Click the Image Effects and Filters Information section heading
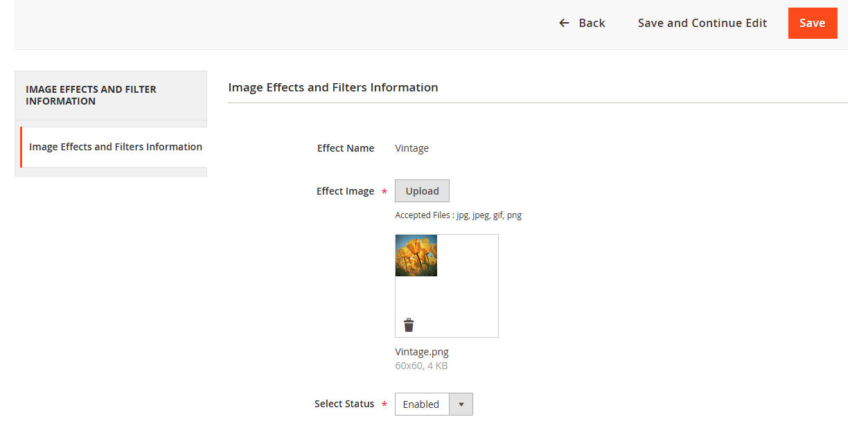Image resolution: width=868 pixels, height=428 pixels. [x=333, y=87]
